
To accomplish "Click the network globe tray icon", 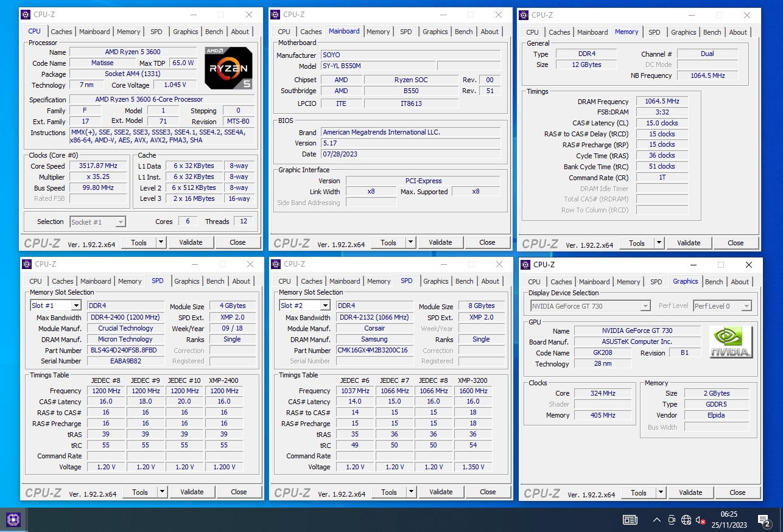I will point(686,520).
